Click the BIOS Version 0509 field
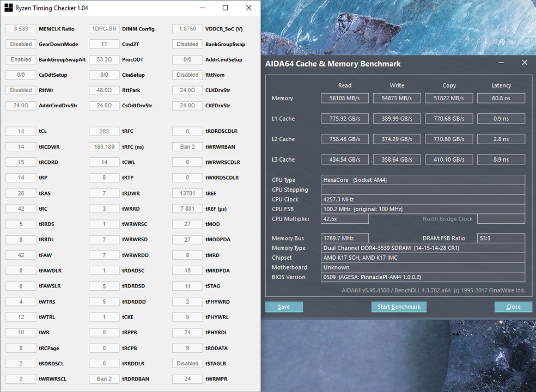The height and width of the screenshot is (392, 536). pos(423,277)
